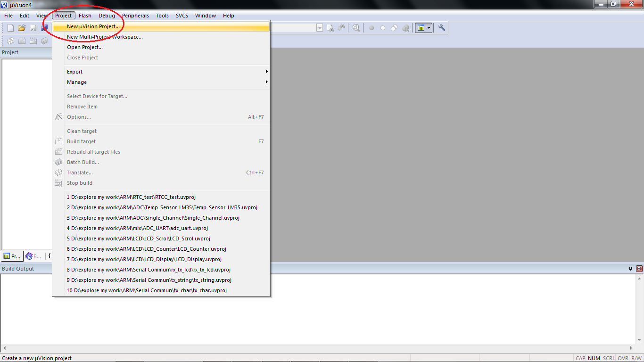Expand the Find combo box dropdown arrow
Viewport: 644px width, 362px height.
[x=320, y=28]
